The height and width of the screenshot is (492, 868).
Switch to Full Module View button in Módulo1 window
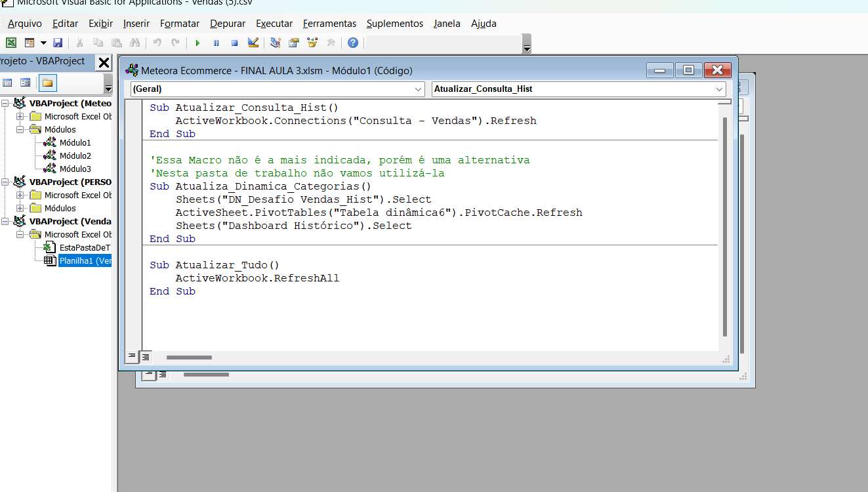(145, 357)
